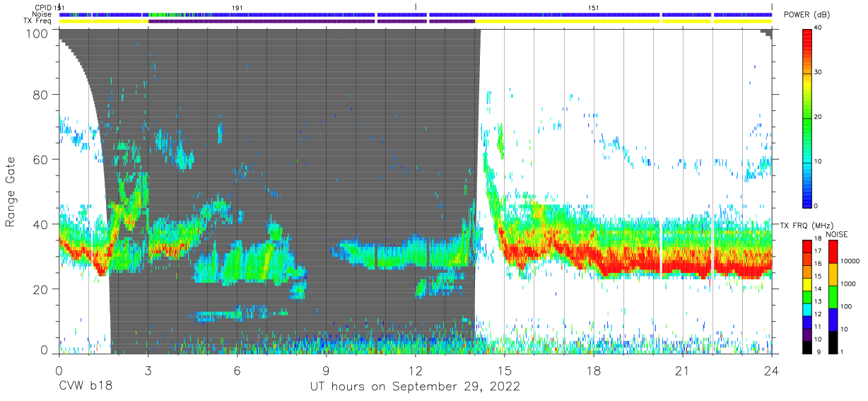Click the TX frequency scale tick "18"

click(819, 240)
